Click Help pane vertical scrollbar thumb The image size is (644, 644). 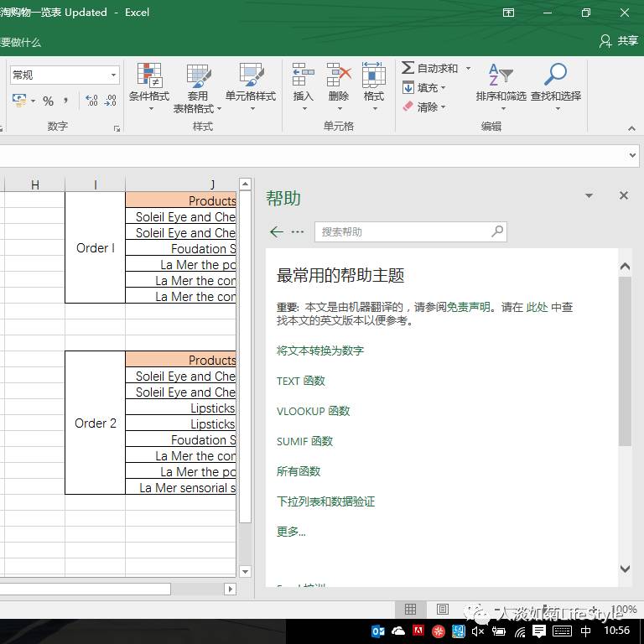tap(625, 361)
